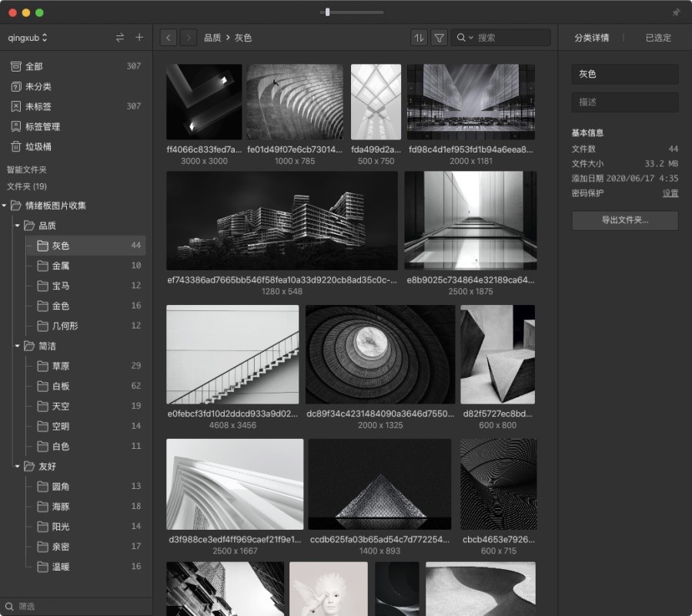Open the sort order icon
Screen dimensions: 692x616
(x=419, y=37)
